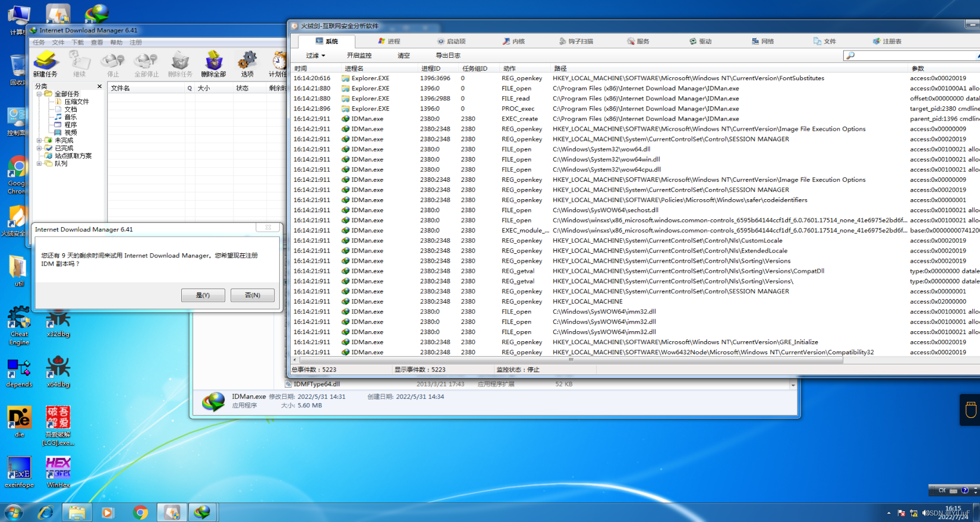Click 否(N) in registration dialog
The image size is (980, 522).
point(253,295)
